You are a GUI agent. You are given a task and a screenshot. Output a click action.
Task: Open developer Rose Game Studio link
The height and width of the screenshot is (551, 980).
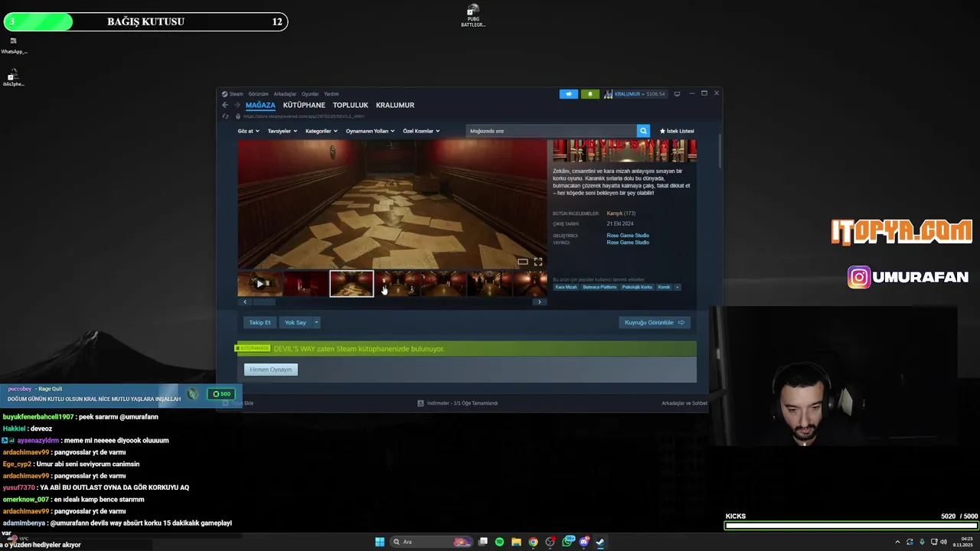tap(628, 236)
